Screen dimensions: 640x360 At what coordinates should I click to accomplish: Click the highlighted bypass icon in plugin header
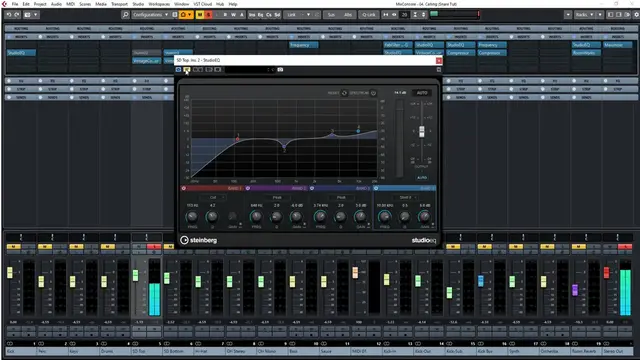pyautogui.click(x=187, y=70)
